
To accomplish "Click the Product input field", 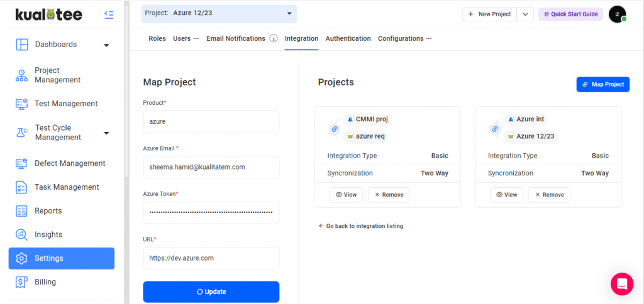I will pyautogui.click(x=211, y=122).
